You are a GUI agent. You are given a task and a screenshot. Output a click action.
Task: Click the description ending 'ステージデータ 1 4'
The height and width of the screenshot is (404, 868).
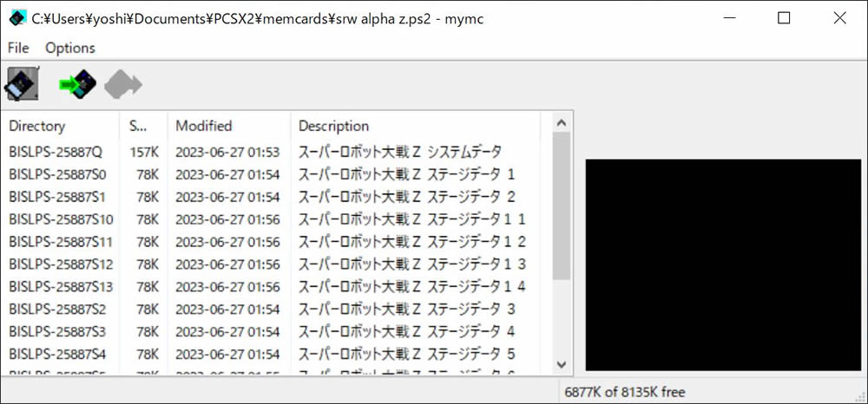(411, 287)
